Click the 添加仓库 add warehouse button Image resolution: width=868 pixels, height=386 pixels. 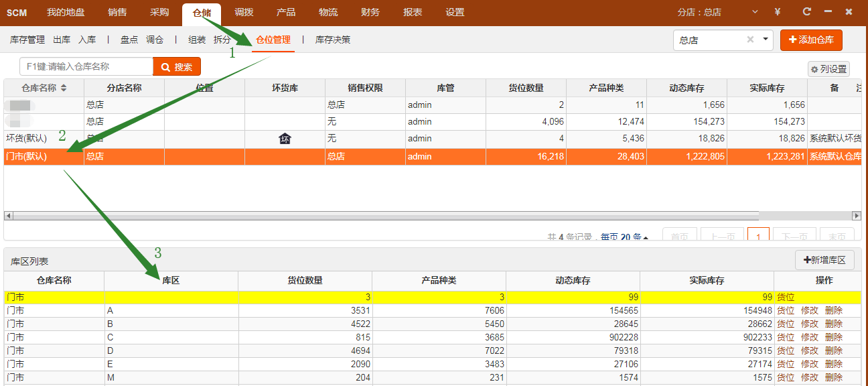pos(811,40)
